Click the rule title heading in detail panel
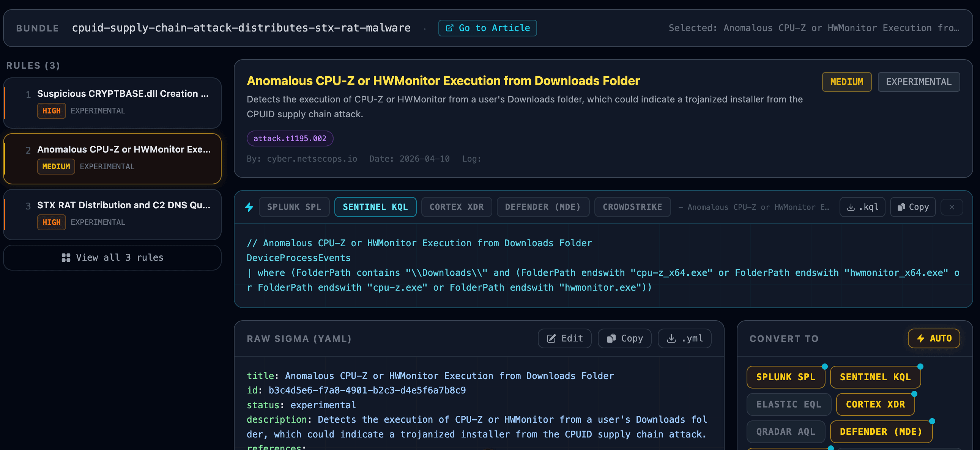This screenshot has height=450, width=980. [443, 81]
